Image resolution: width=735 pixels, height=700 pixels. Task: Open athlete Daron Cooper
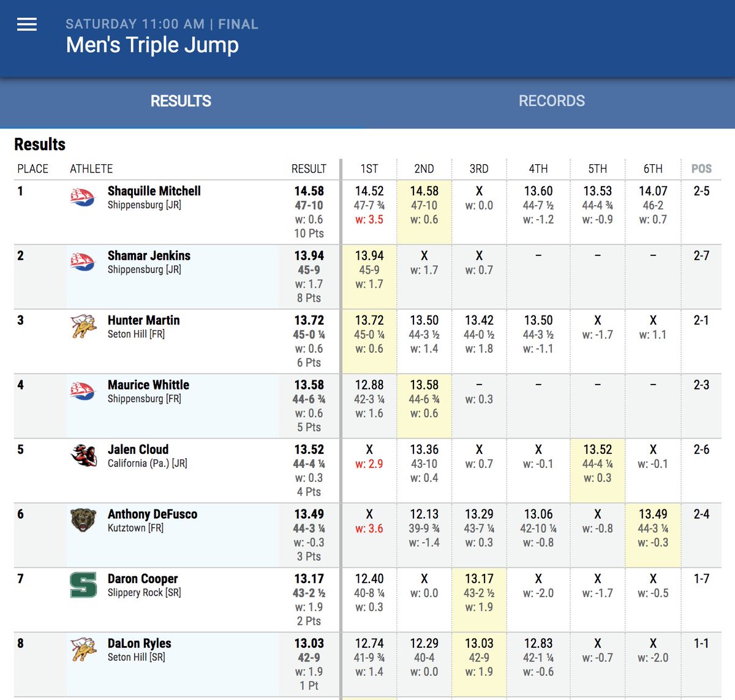pos(143,579)
